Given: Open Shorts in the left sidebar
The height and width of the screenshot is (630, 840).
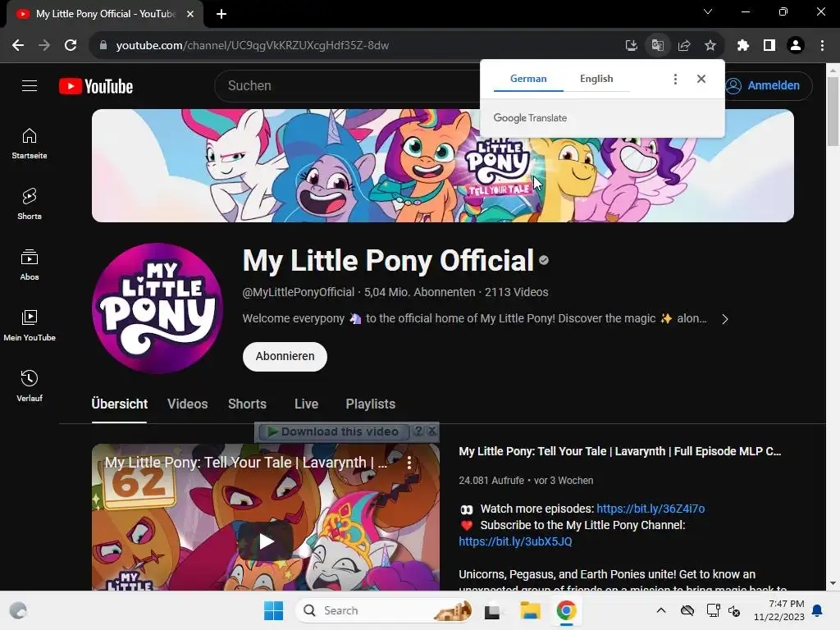Looking at the screenshot, I should coord(30,204).
